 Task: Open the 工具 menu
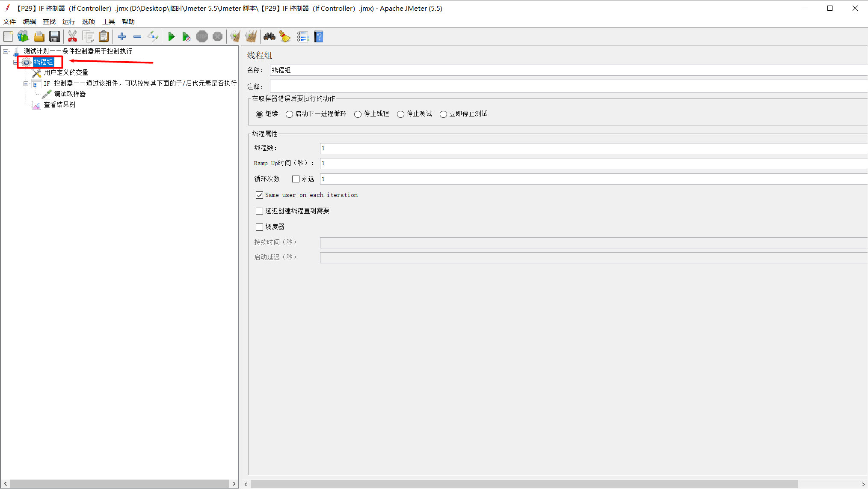109,21
